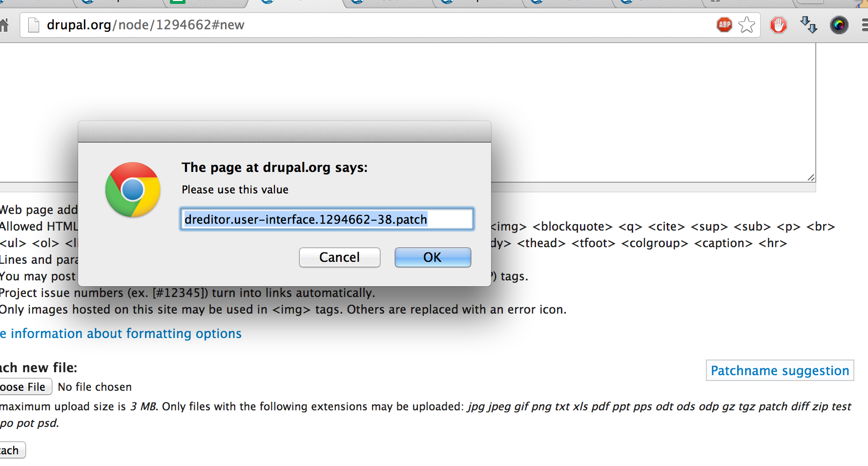Click the text 'Project issue numbers (ex. [#12345])'

[104, 293]
